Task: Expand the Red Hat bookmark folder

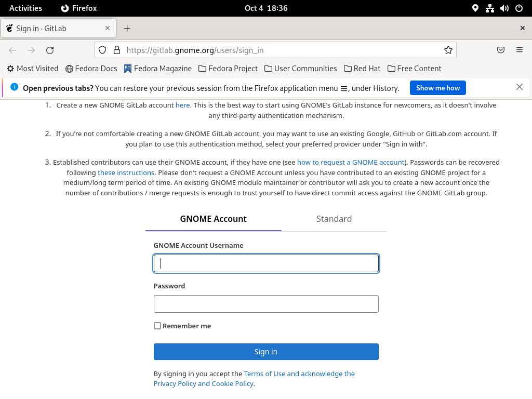Action: tap(362, 69)
